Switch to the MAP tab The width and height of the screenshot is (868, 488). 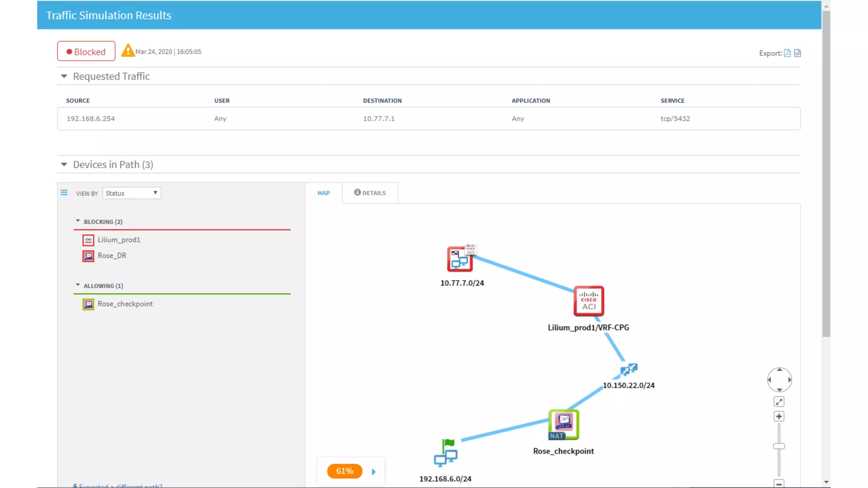point(323,193)
